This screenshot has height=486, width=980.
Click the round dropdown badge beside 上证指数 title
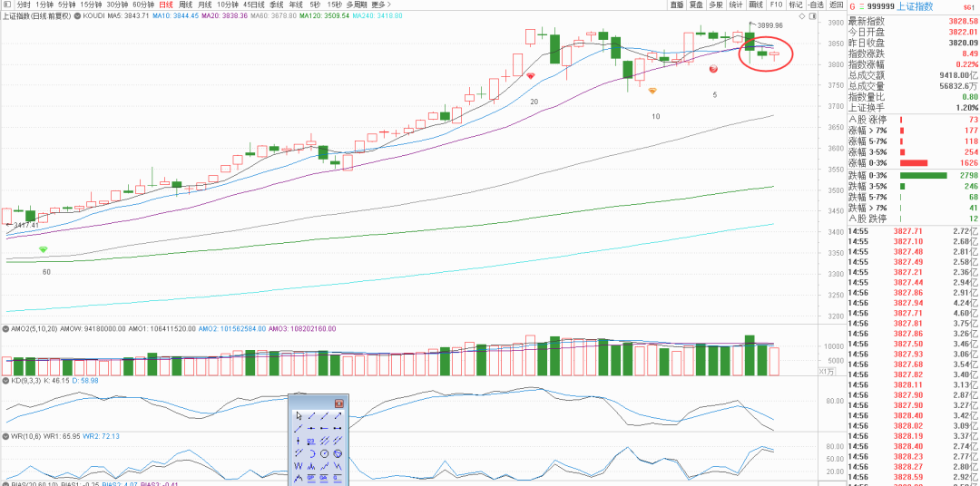pos(77,15)
